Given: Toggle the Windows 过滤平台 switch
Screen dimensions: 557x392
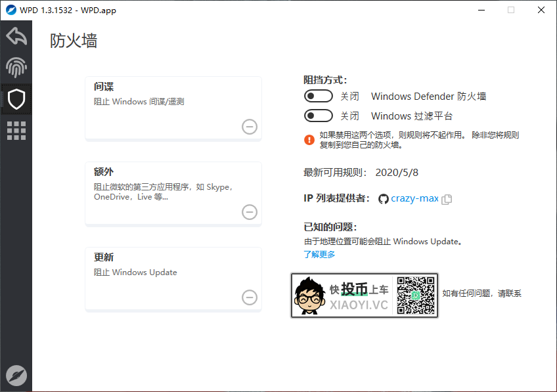Looking at the screenshot, I should pyautogui.click(x=319, y=116).
